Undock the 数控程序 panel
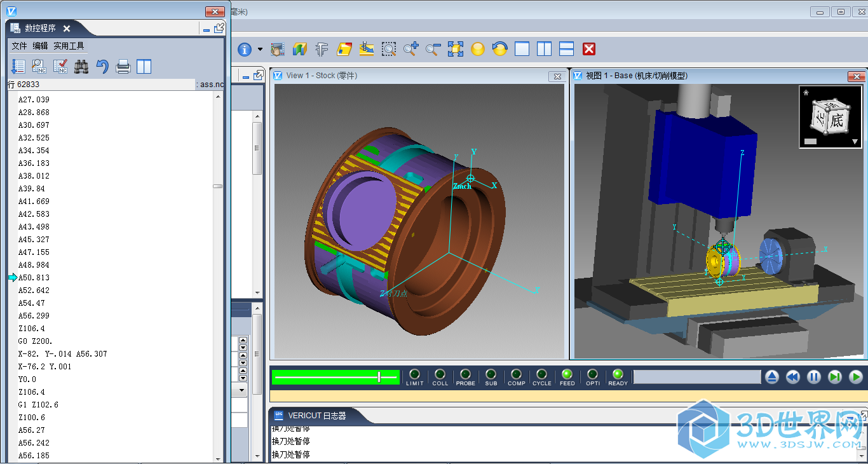Screen dimensions: 868x464 click(219, 28)
